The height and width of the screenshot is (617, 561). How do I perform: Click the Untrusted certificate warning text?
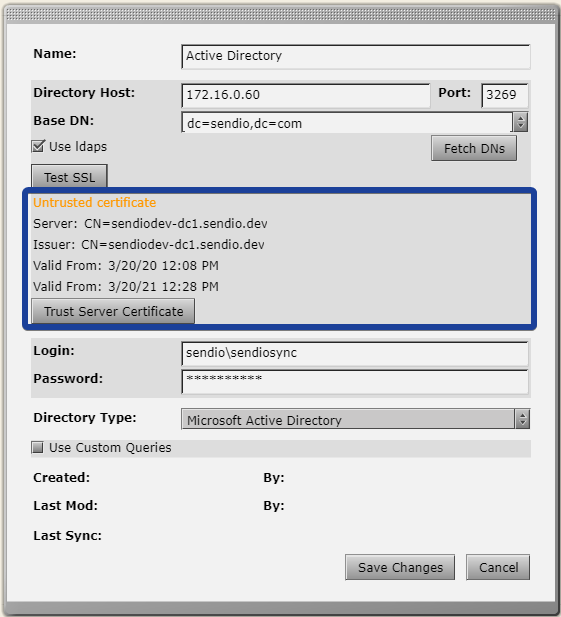point(94,203)
